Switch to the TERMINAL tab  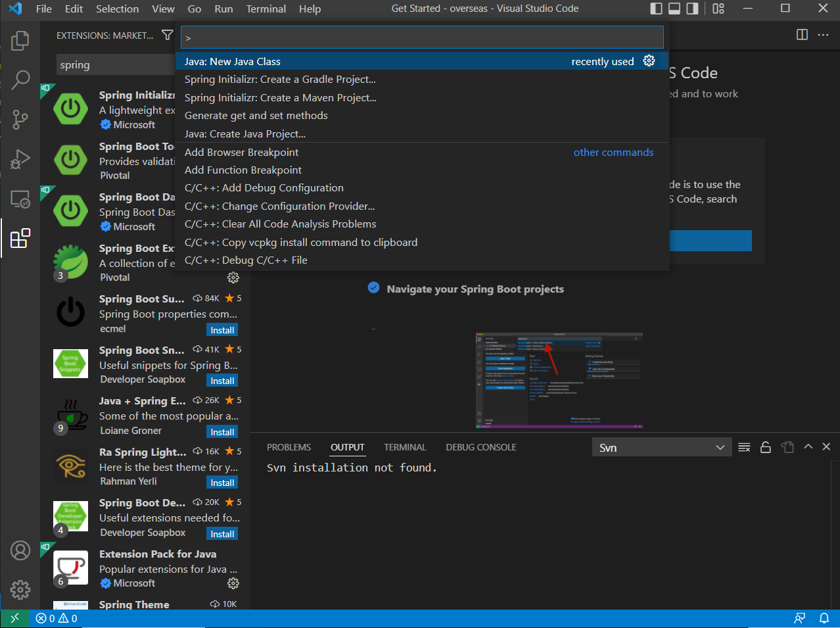405,447
